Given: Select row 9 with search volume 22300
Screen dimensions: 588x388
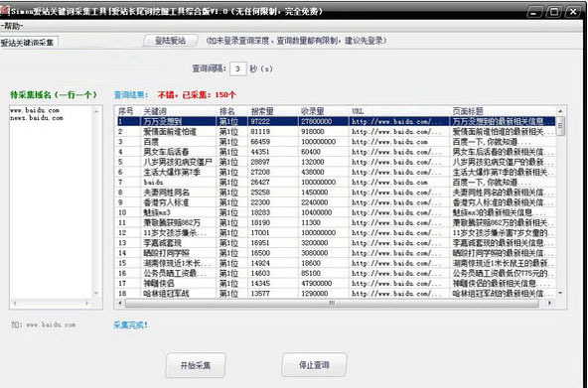Looking at the screenshot, I should pos(336,202).
